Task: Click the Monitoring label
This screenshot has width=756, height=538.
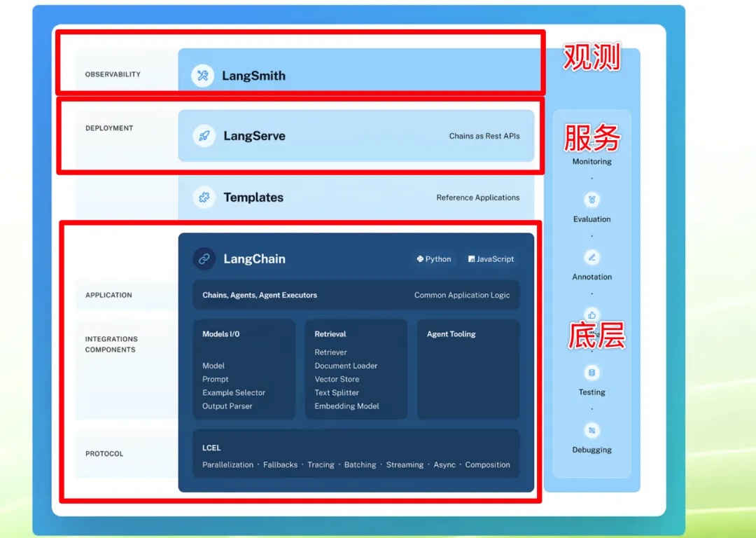Action: 591,162
